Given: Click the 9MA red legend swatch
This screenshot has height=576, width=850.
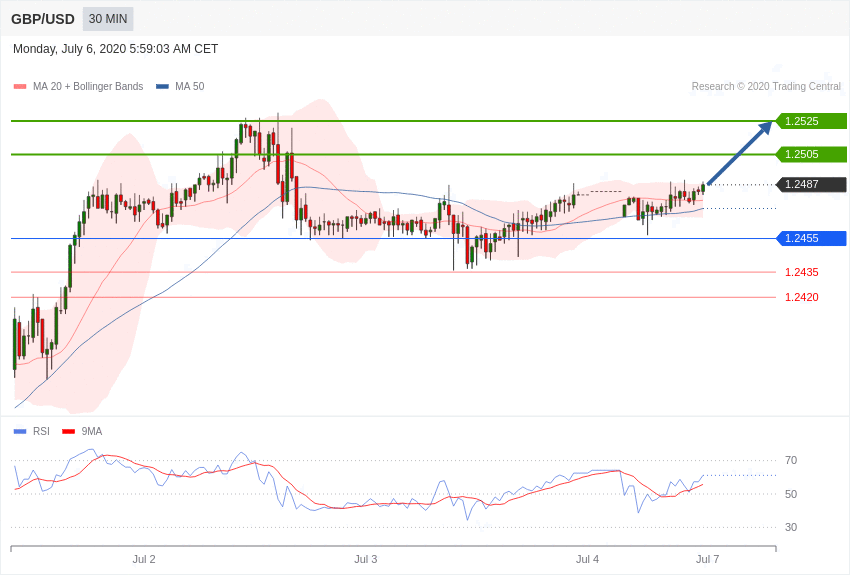Looking at the screenshot, I should tap(69, 432).
